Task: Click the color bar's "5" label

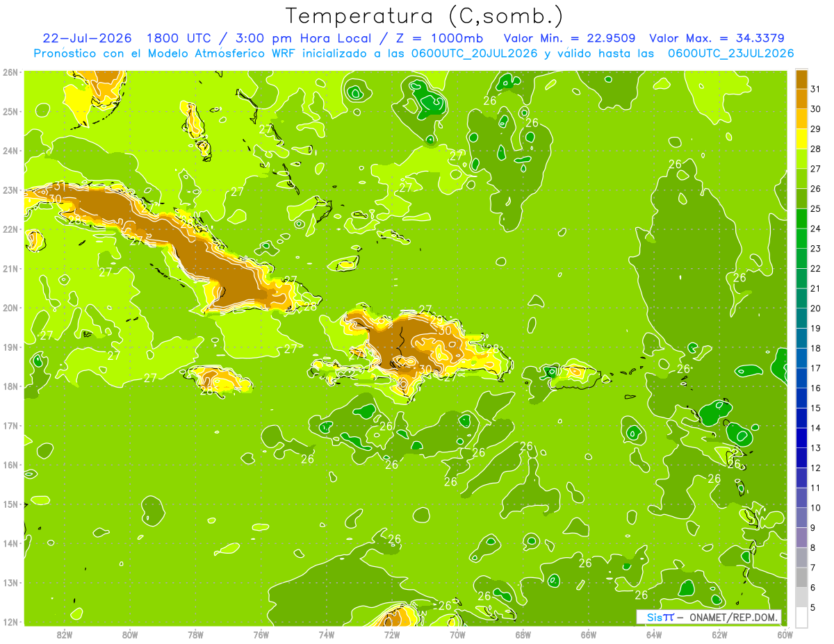Action: tap(813, 607)
